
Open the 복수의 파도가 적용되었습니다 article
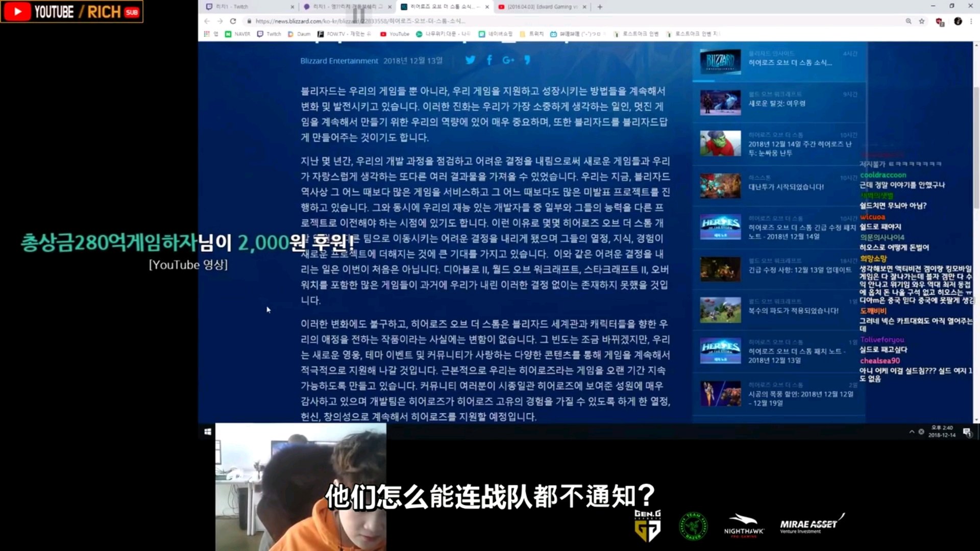(779, 310)
